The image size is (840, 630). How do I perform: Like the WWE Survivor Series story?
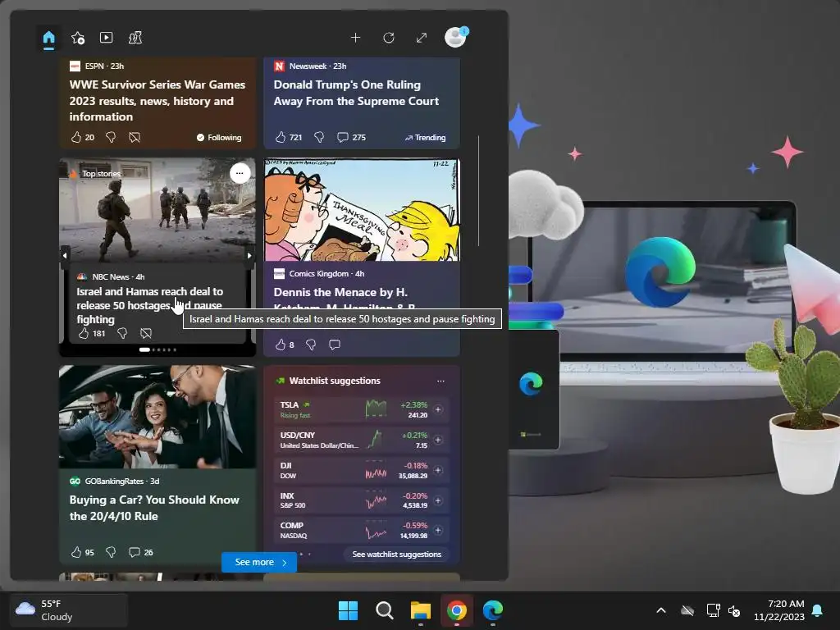76,138
